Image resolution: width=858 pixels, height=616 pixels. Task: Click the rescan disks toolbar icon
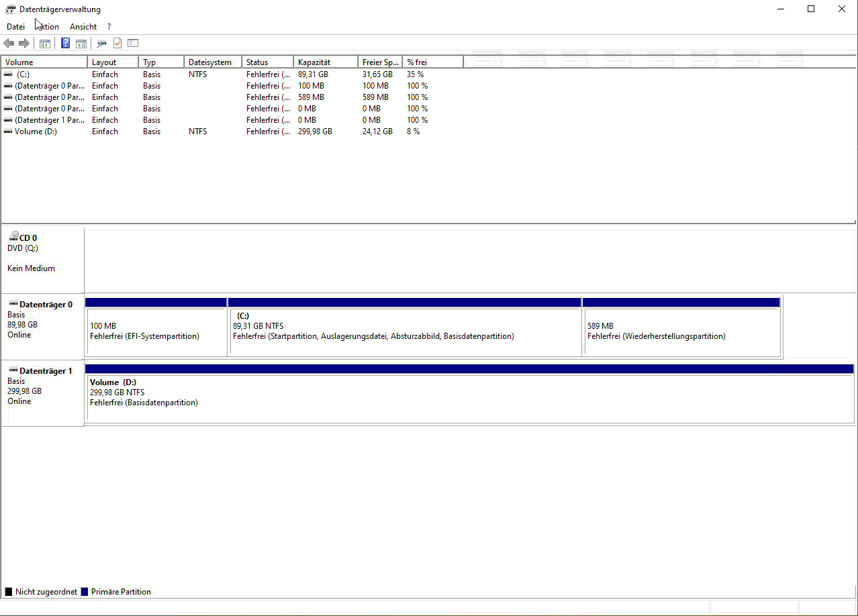101,44
